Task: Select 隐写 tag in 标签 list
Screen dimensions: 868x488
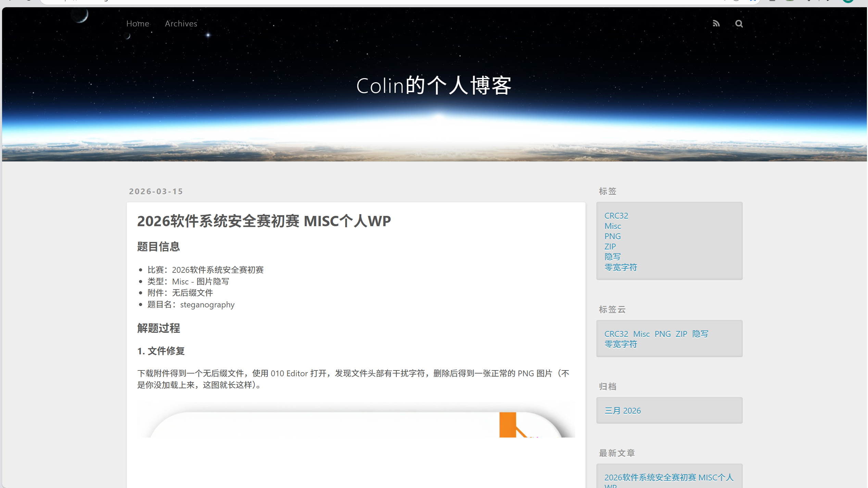Action: tap(613, 257)
